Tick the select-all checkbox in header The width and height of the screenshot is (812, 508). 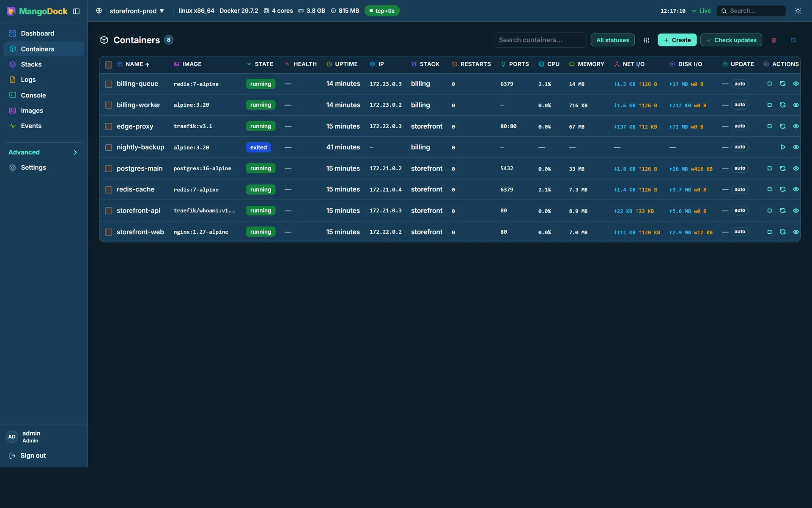point(108,65)
